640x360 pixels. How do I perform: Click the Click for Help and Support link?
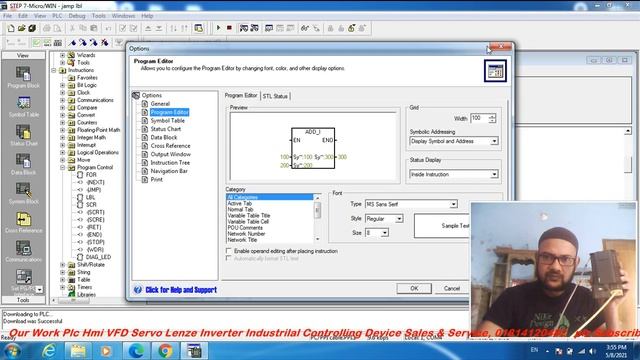click(181, 290)
